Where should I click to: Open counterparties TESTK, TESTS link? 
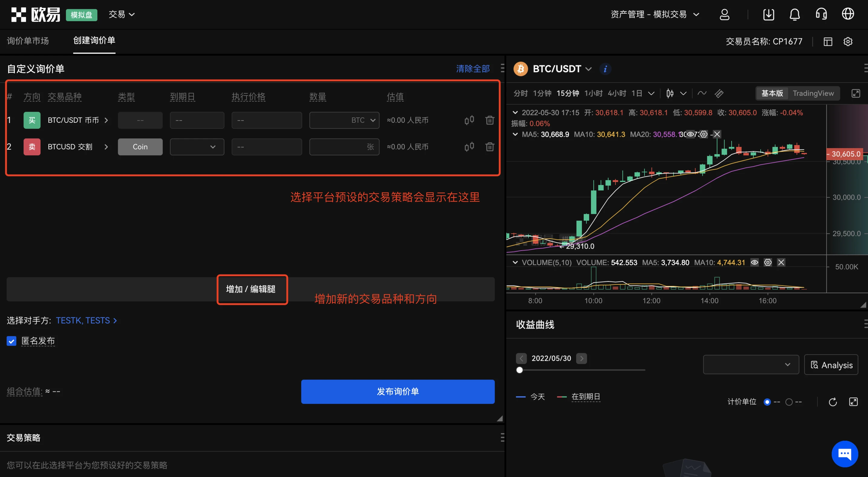[x=86, y=320]
